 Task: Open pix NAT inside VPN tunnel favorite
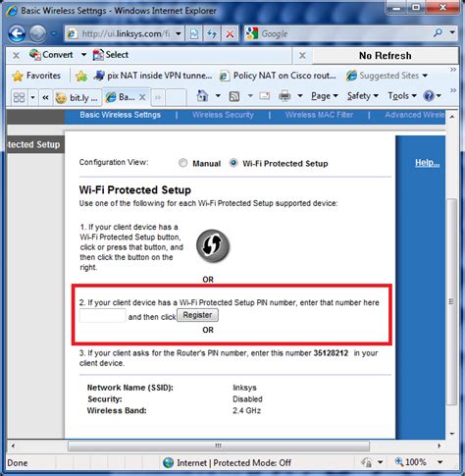153,76
